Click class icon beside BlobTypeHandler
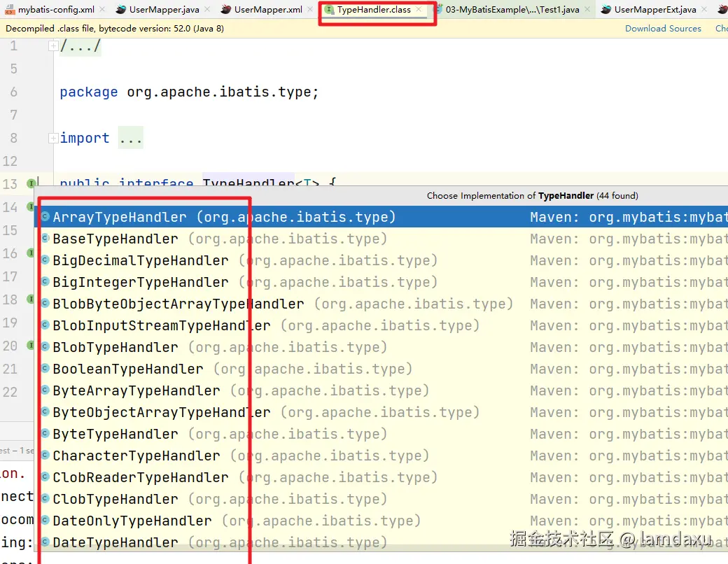Viewport: 728px width, 564px height. click(45, 347)
